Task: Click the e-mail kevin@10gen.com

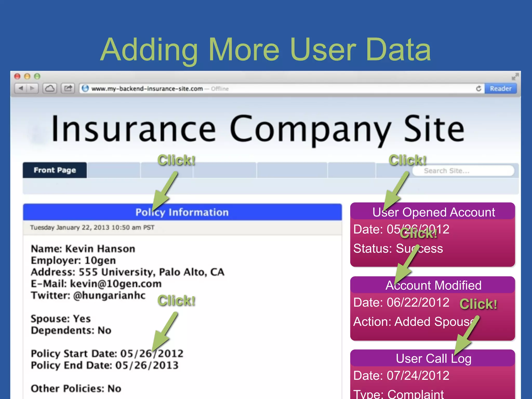Action: [x=116, y=284]
